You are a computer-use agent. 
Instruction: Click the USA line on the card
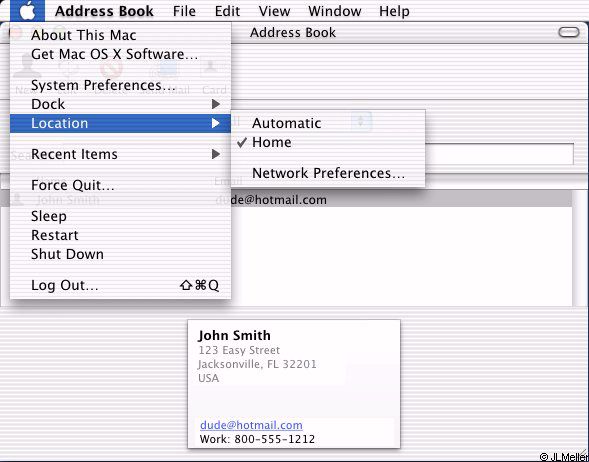208,378
